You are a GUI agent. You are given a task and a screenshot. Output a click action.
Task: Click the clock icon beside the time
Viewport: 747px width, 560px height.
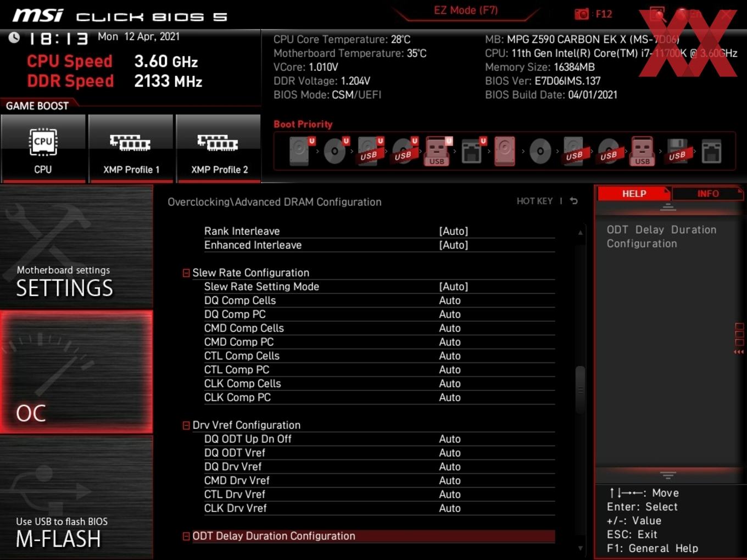tap(14, 37)
